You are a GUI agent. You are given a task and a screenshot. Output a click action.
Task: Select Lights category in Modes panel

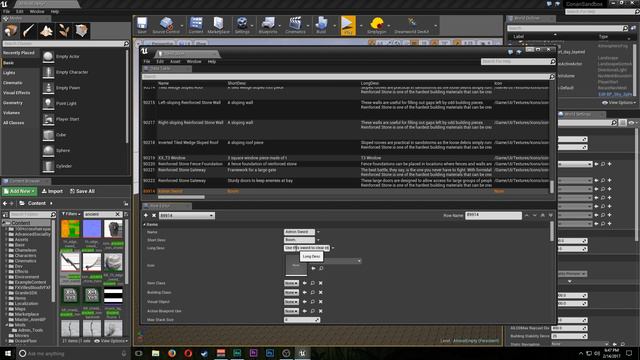[9, 73]
